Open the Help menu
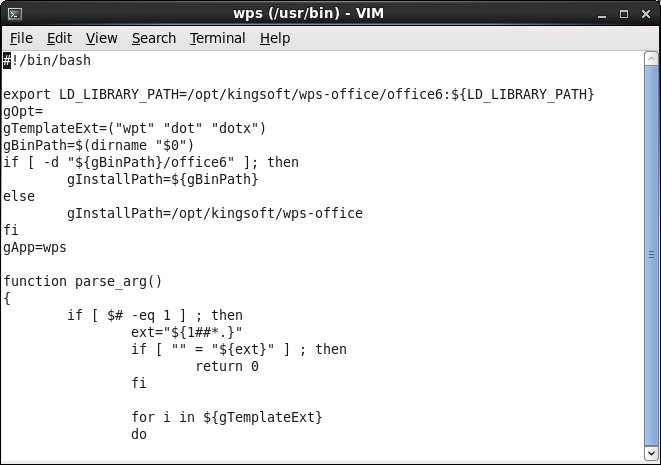This screenshot has height=465, width=661. click(x=275, y=38)
